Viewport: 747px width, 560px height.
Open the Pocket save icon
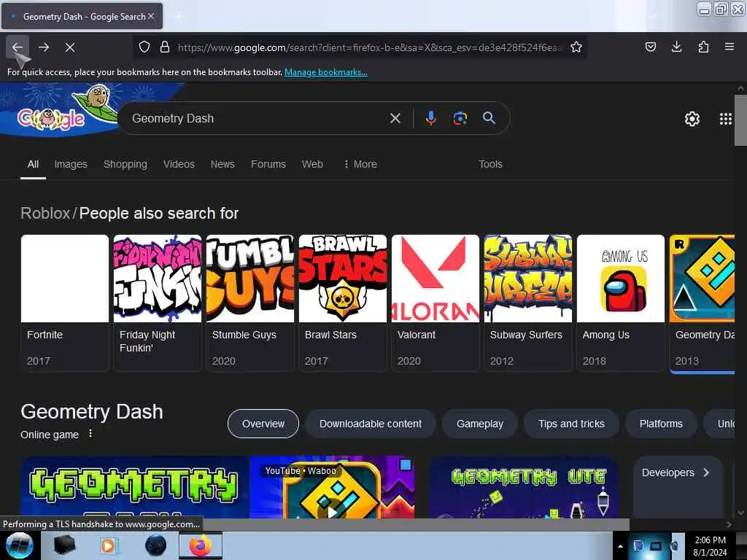point(650,47)
